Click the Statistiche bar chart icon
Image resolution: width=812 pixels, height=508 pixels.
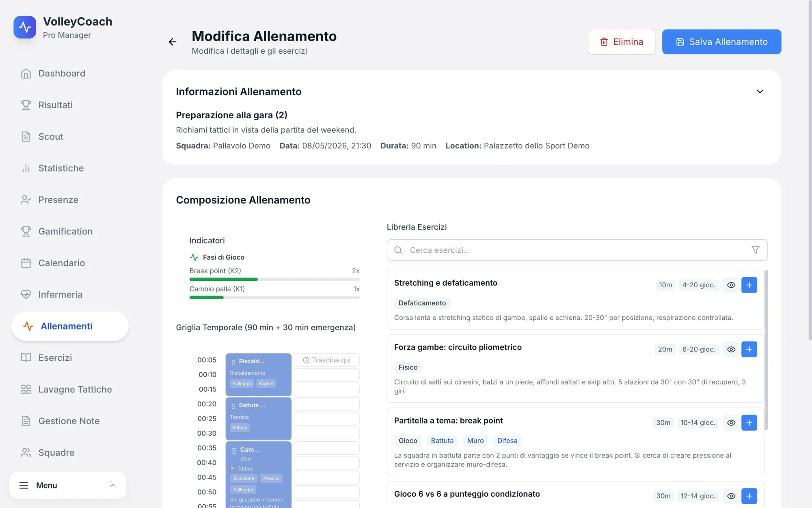26,168
